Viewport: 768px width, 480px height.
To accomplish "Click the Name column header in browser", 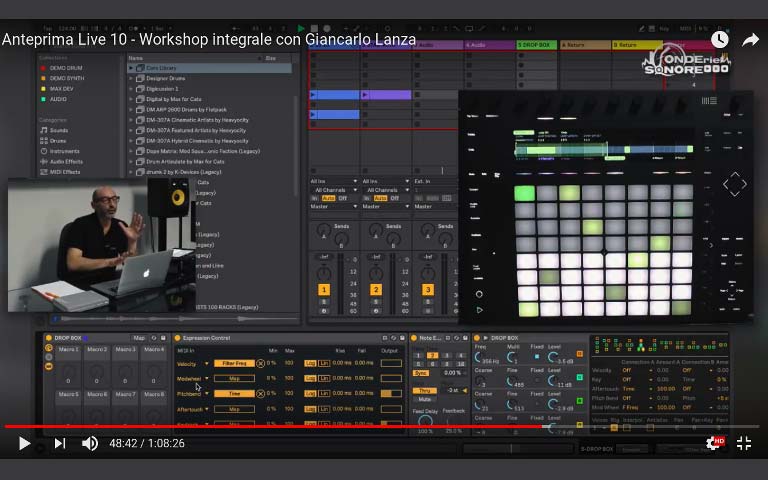I will point(136,58).
